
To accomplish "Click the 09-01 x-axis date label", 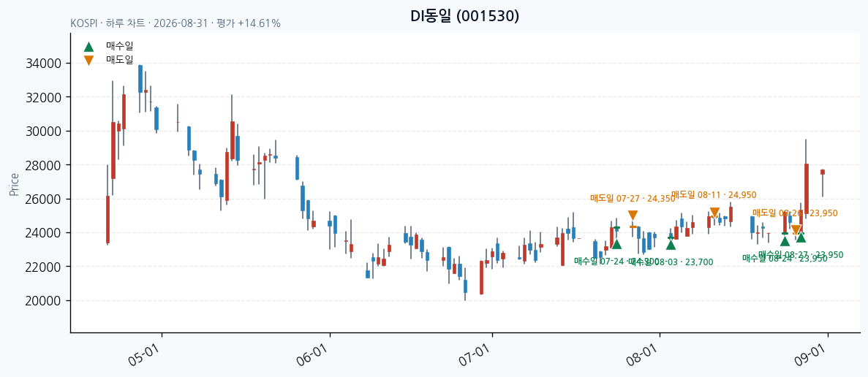I will coord(812,355).
